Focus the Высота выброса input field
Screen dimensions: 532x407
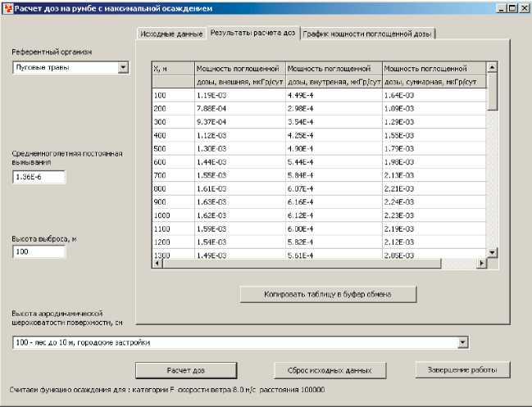click(x=38, y=251)
